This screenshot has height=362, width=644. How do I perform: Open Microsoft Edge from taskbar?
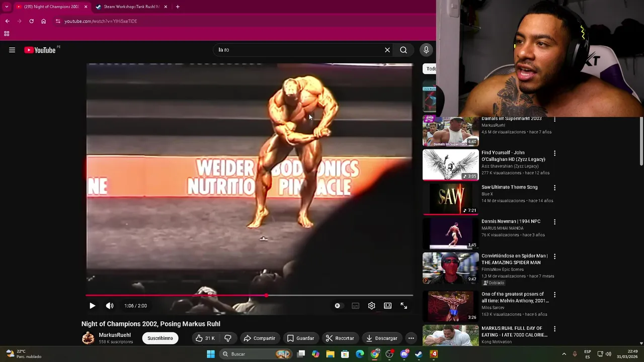pos(360,354)
